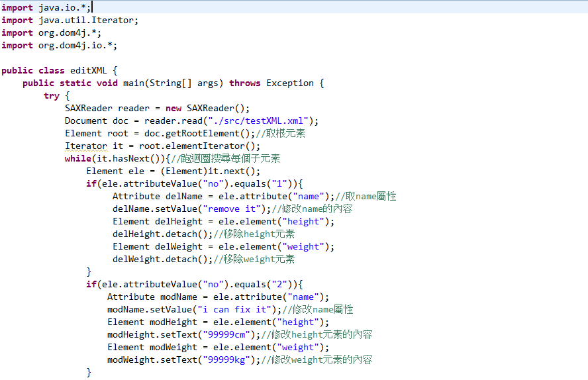Click the comment '//修改weight元素的內容'
This screenshot has height=380, width=588.
(x=317, y=359)
